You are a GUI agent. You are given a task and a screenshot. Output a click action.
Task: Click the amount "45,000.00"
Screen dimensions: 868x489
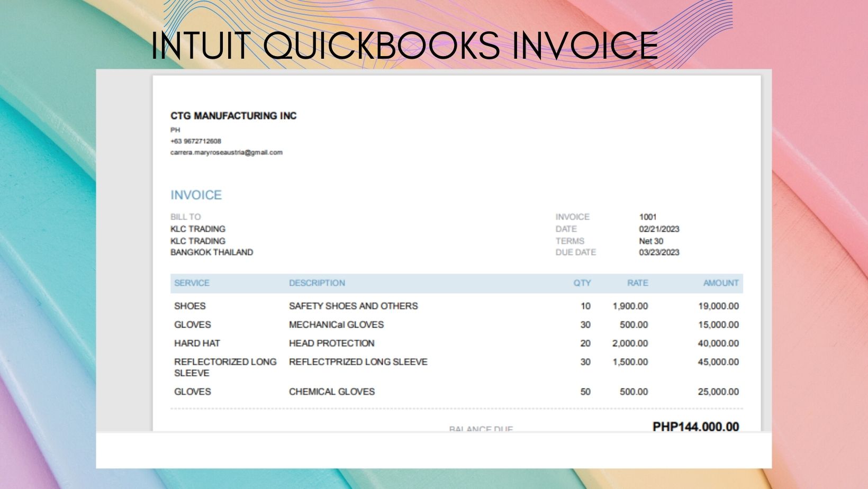[x=719, y=362]
